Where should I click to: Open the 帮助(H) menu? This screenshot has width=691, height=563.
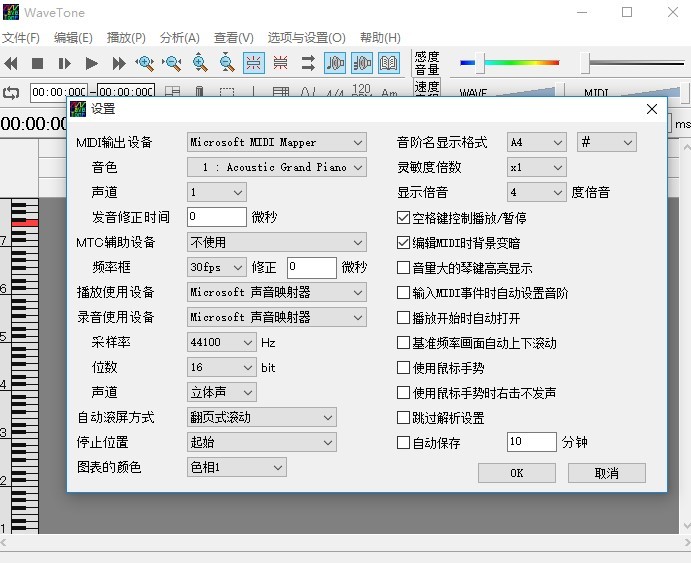[x=380, y=38]
